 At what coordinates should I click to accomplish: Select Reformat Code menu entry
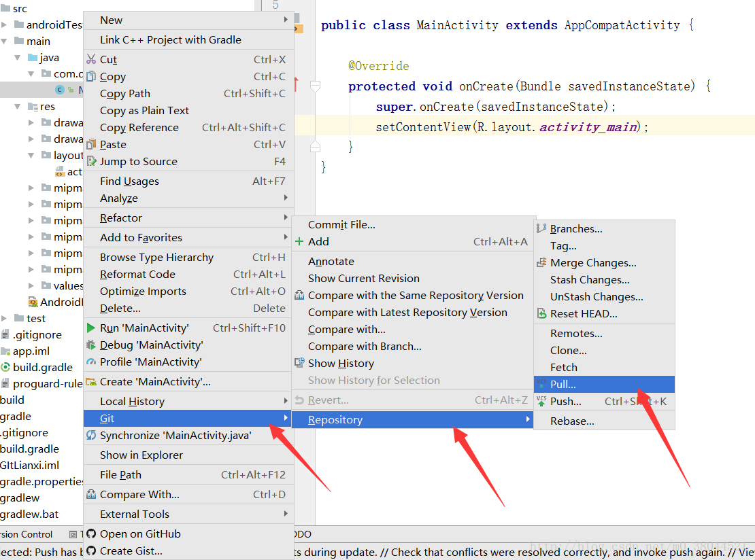click(x=188, y=275)
